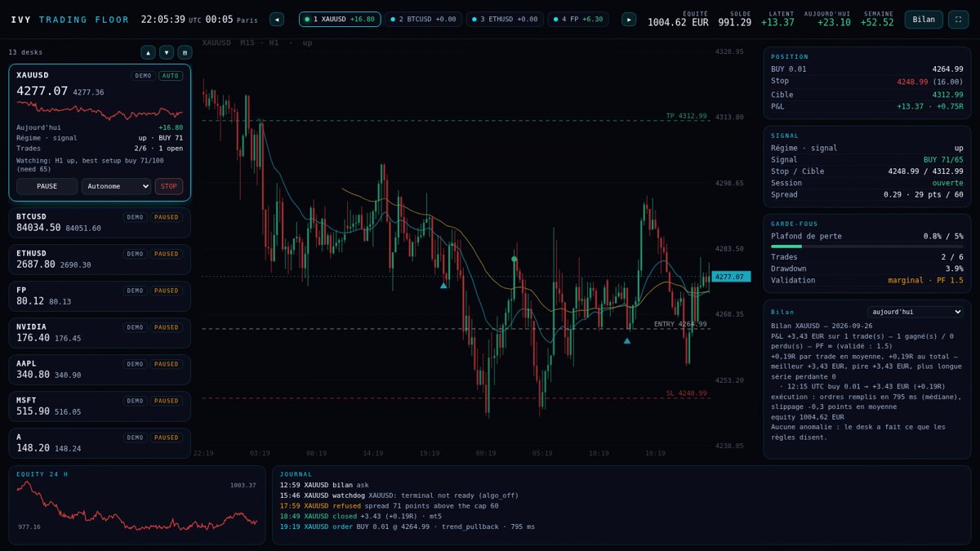The height and width of the screenshot is (551, 980).
Task: Click the Solde value 991.29
Action: (x=735, y=23)
